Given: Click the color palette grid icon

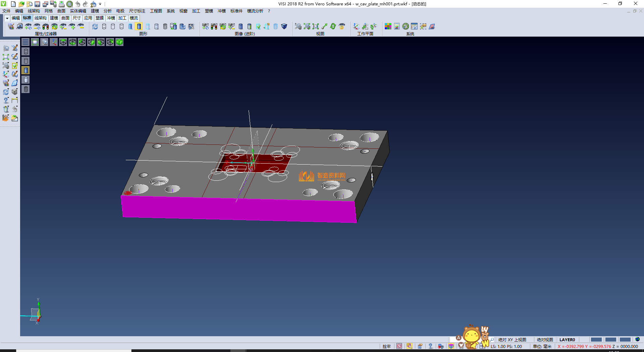Looking at the screenshot, I should [388, 27].
